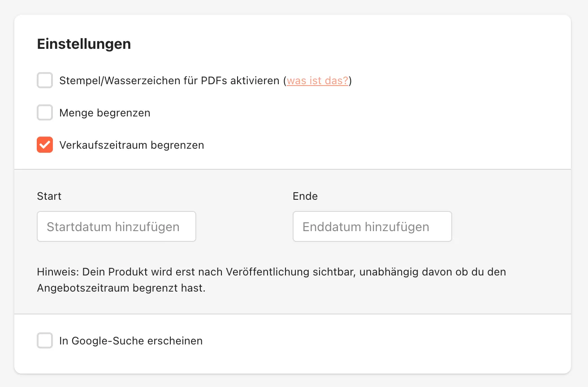Click the 'Ende' field label
This screenshot has height=387, width=588.
(x=305, y=196)
